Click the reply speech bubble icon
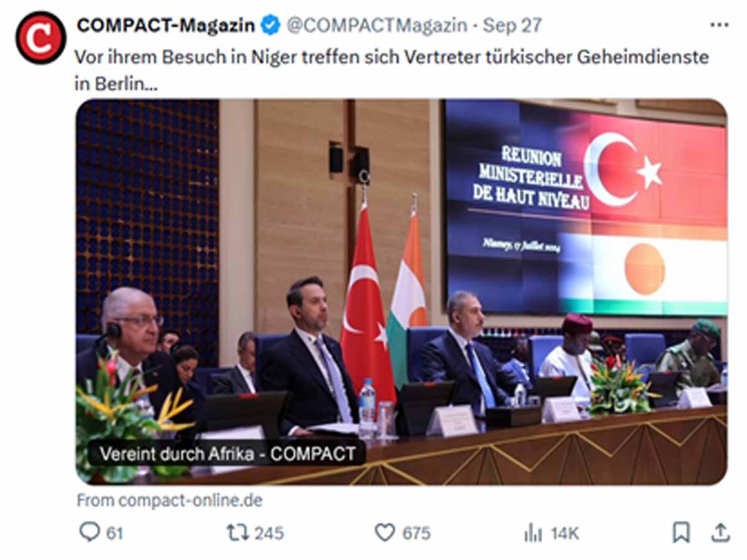This screenshot has height=560, width=747. 89,533
